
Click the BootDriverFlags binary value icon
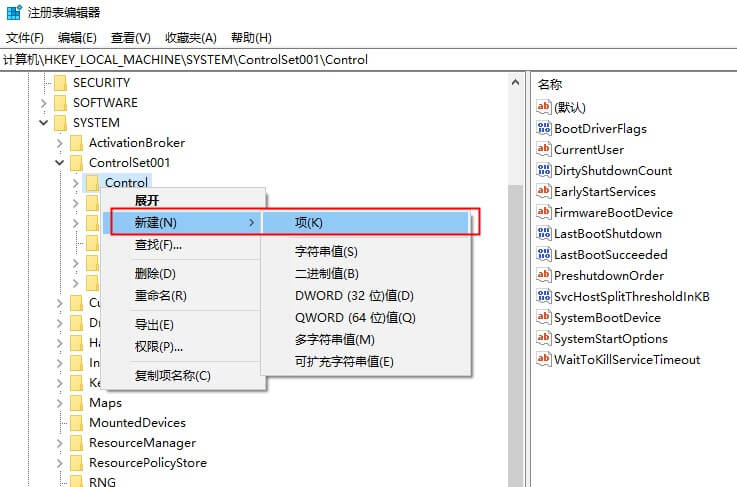pos(544,129)
